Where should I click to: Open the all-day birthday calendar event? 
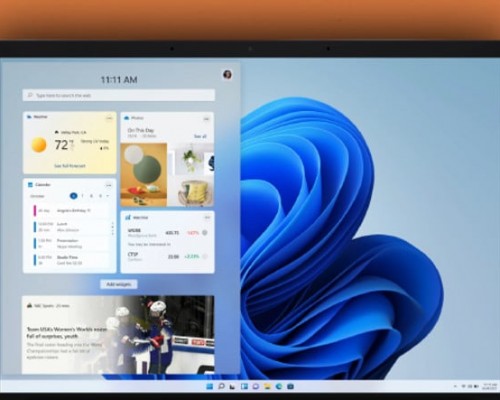[71, 211]
